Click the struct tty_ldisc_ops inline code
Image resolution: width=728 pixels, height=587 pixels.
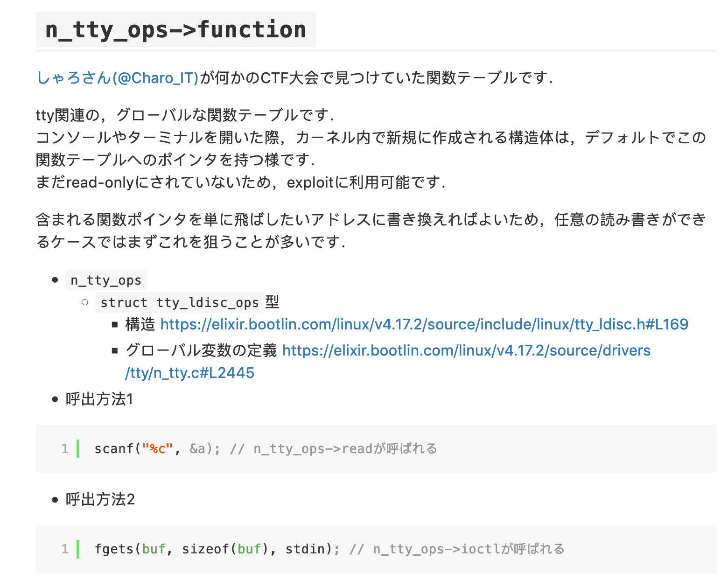point(179,303)
